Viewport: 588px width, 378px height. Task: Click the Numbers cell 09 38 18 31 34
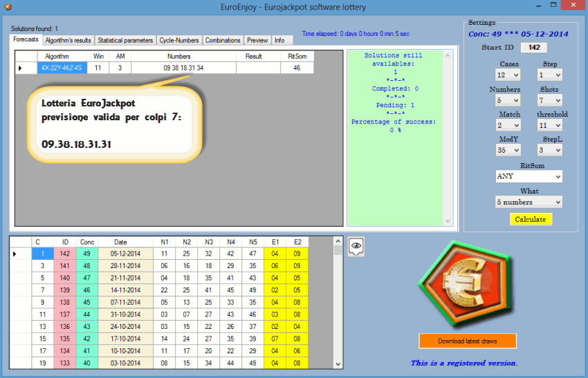(183, 68)
